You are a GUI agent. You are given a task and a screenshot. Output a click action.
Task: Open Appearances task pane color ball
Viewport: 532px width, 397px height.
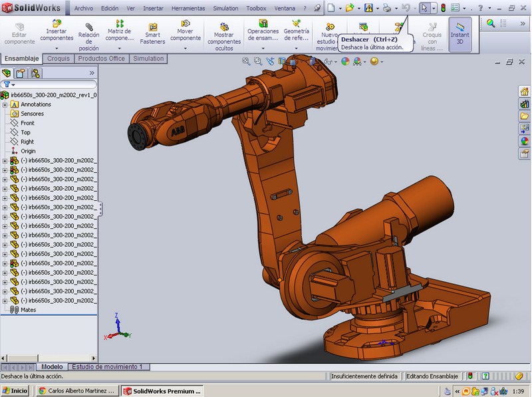click(525, 141)
